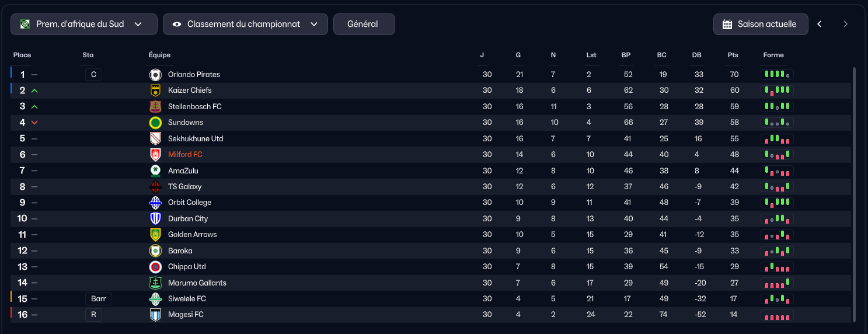Click the South Africa league flag icon
Image resolution: width=868 pixels, height=334 pixels.
point(25,25)
